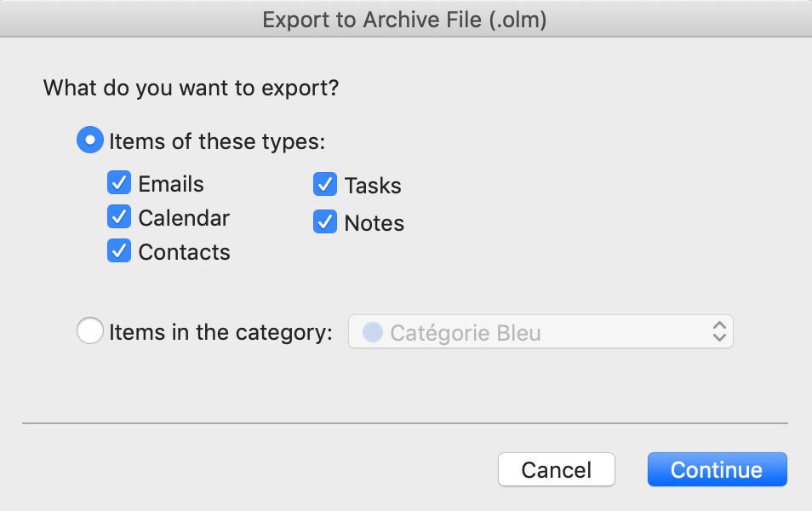812x511 pixels.
Task: Click the up/down chevrons on the category popup
Action: click(x=719, y=331)
